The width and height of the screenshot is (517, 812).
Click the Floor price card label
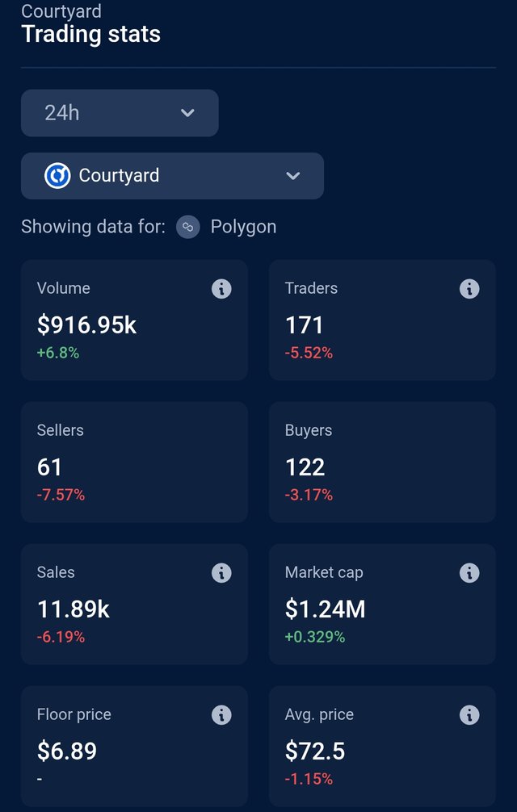(74, 715)
